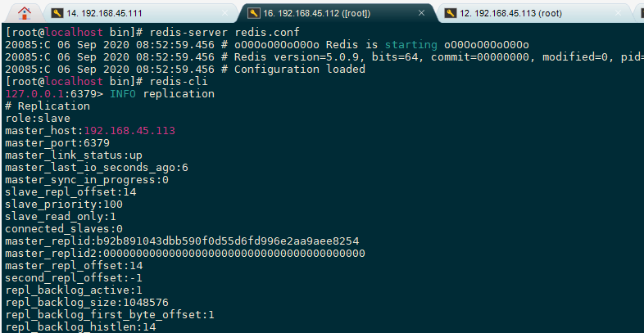Close the 192.168.45.111 session tab
Viewport: 644px width, 333px height.
coord(224,13)
